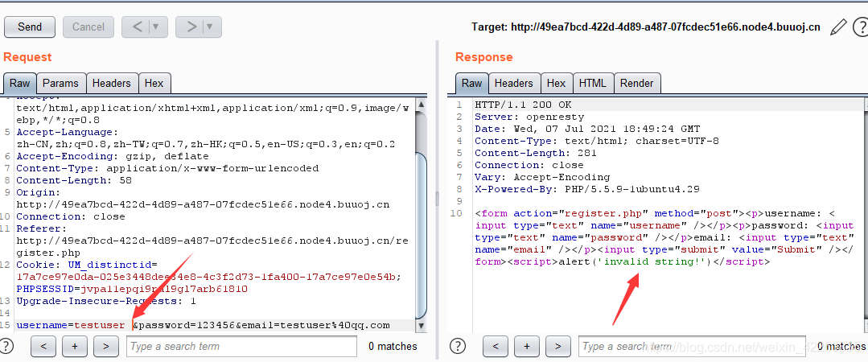
Task: Click the Content-Type text/html response header
Action: (x=597, y=141)
